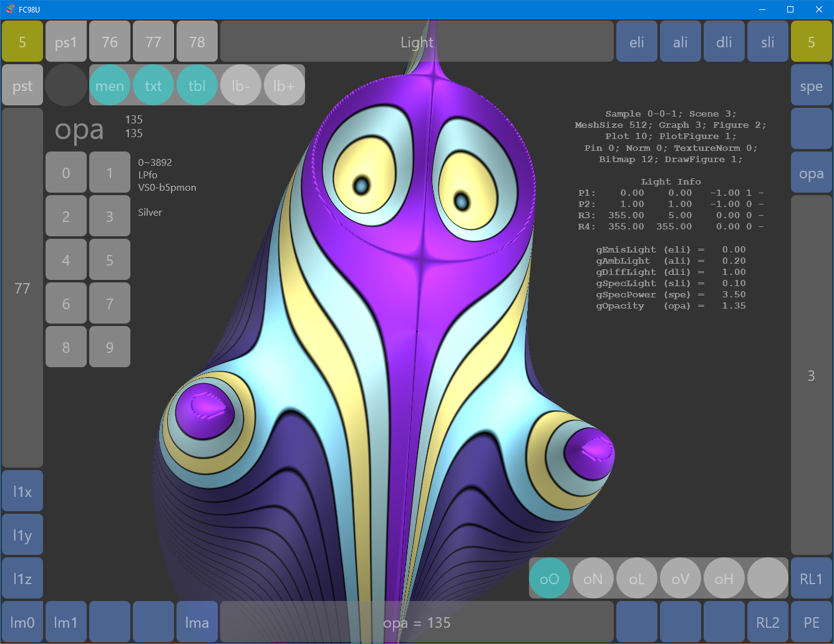Viewport: 834px width, 644px height.
Task: Toggle the teal 'txt' text button
Action: tap(153, 85)
